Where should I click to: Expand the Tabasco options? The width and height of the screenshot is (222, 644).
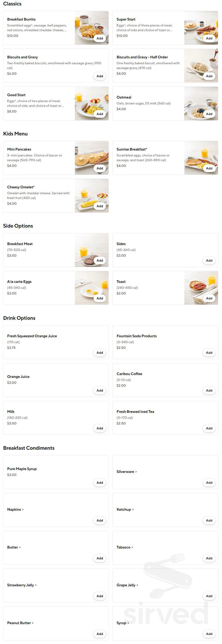pyautogui.click(x=124, y=547)
